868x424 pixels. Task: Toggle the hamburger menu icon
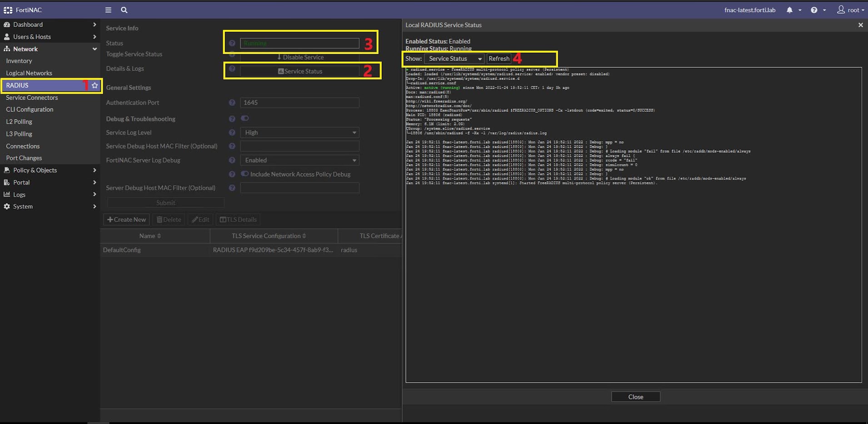[x=108, y=10]
